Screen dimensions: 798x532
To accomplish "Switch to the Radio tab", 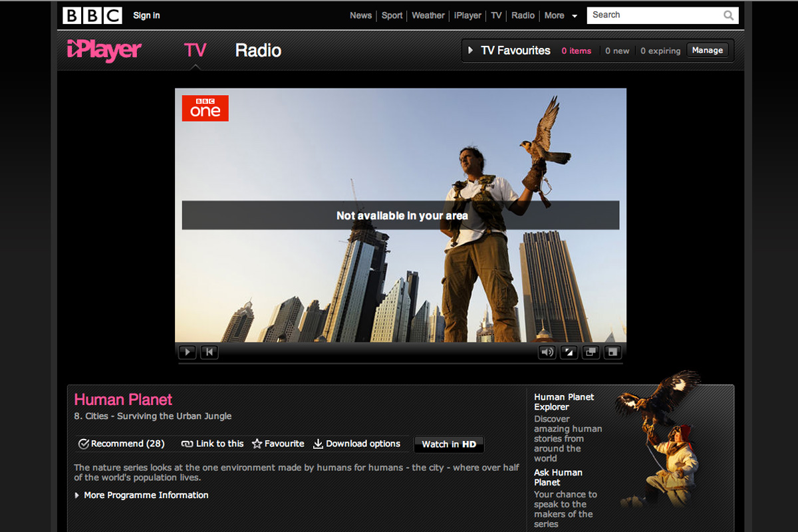I will click(258, 50).
